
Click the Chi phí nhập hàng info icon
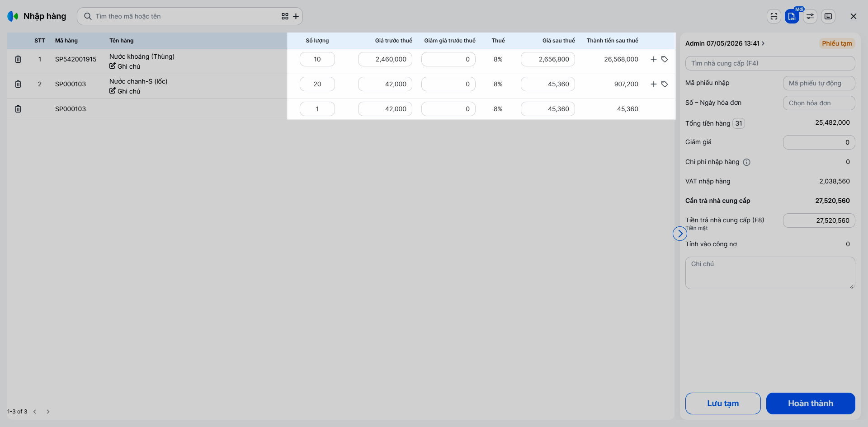pos(746,162)
